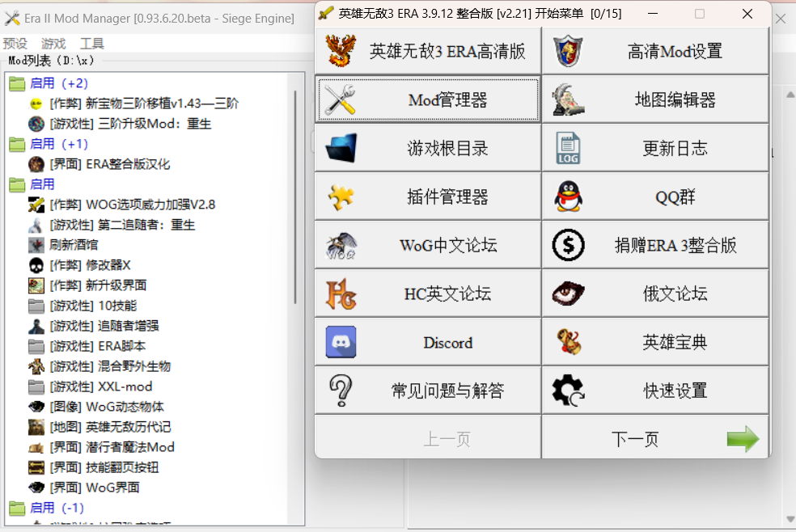The width and height of the screenshot is (796, 532).
Task: Click the eye icon for 俄文论坛
Action: tap(568, 293)
